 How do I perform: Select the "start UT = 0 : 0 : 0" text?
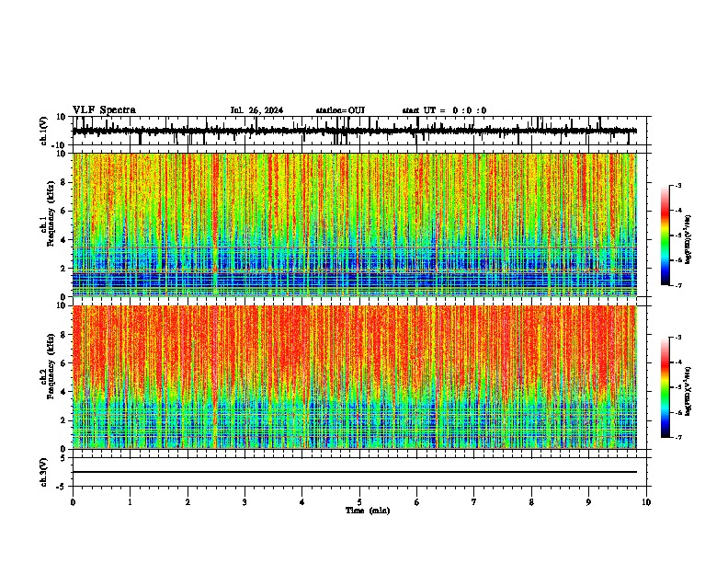point(444,110)
